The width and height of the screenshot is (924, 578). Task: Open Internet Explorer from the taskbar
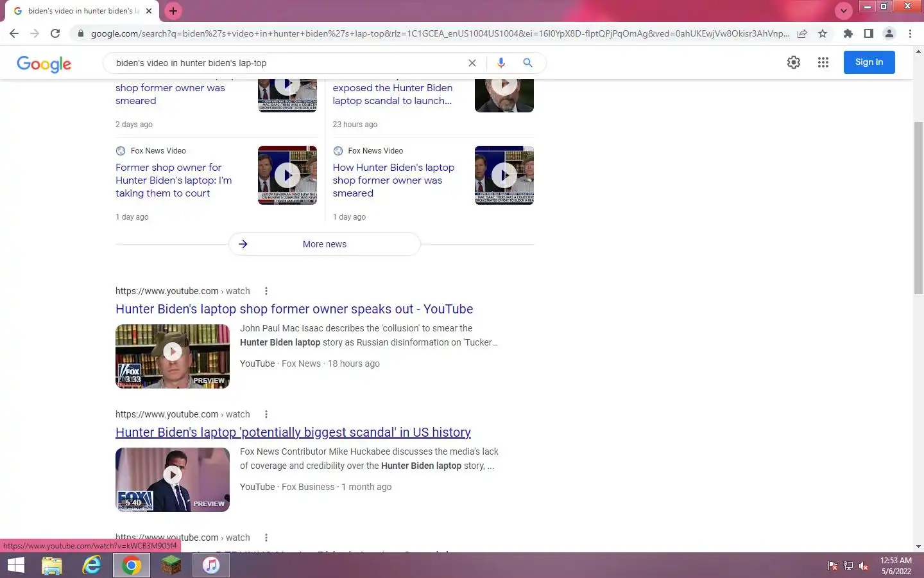click(x=92, y=565)
